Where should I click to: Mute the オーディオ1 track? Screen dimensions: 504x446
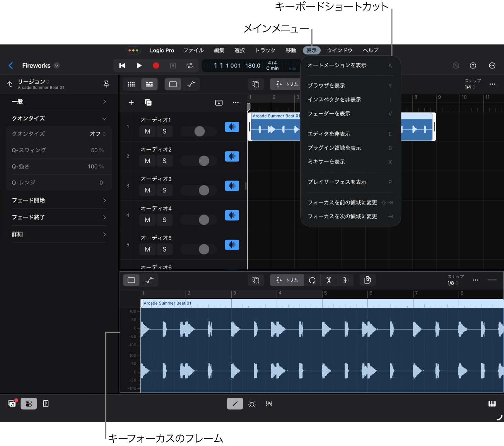147,131
